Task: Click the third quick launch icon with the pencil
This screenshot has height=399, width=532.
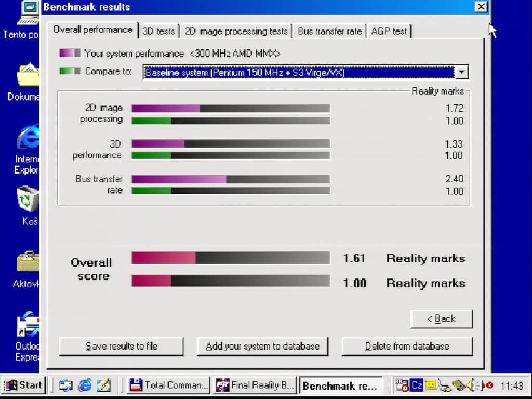Action: (103, 385)
